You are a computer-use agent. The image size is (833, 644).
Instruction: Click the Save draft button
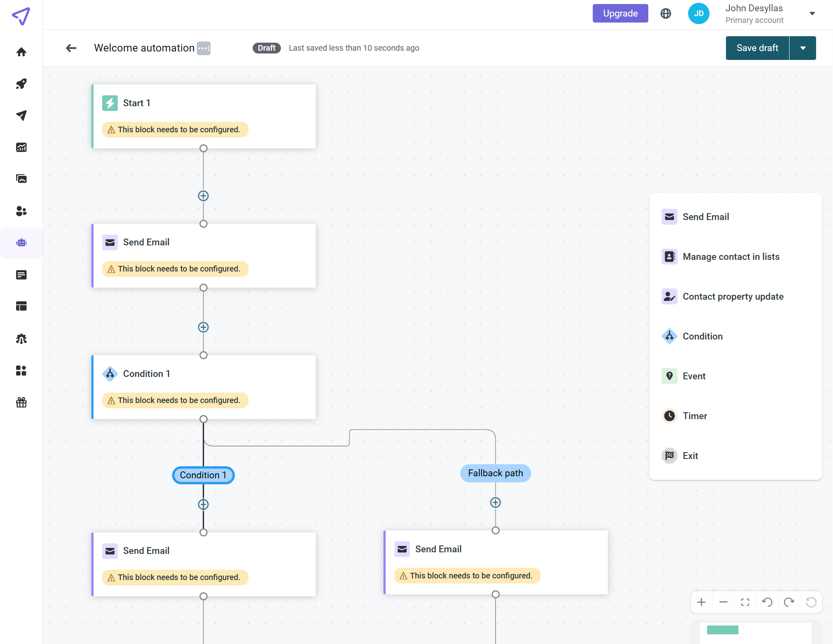coord(757,48)
